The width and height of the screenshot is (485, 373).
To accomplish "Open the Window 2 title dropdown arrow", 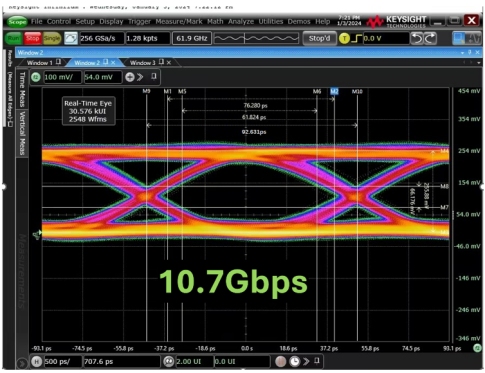I will click(x=462, y=53).
